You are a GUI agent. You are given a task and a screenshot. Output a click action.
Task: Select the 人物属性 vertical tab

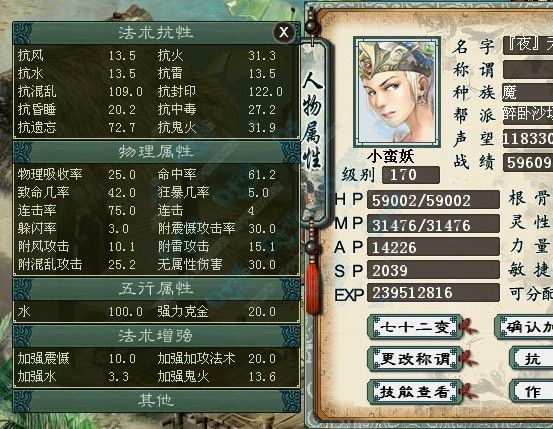[313, 120]
